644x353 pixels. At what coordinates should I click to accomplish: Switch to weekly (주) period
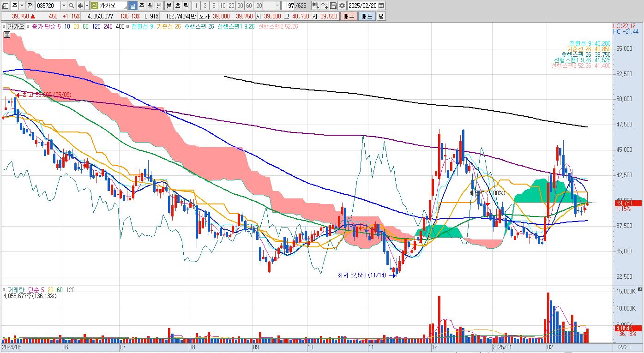coord(141,6)
